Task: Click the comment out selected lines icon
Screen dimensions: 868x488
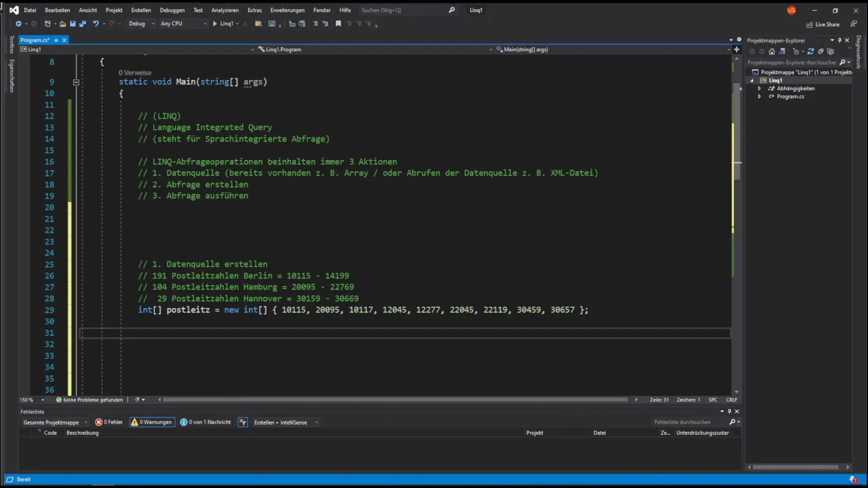Action: point(316,23)
